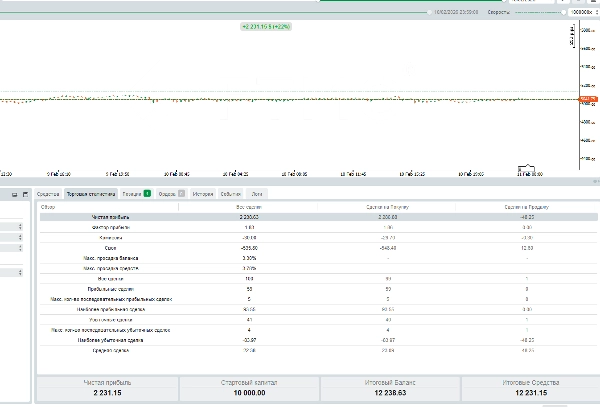Click the green badge on the Позиции tab
The height and width of the screenshot is (407, 600).
coord(148,193)
